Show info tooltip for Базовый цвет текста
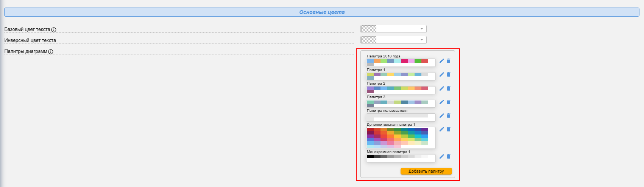The height and width of the screenshot is (187, 644). (x=54, y=29)
